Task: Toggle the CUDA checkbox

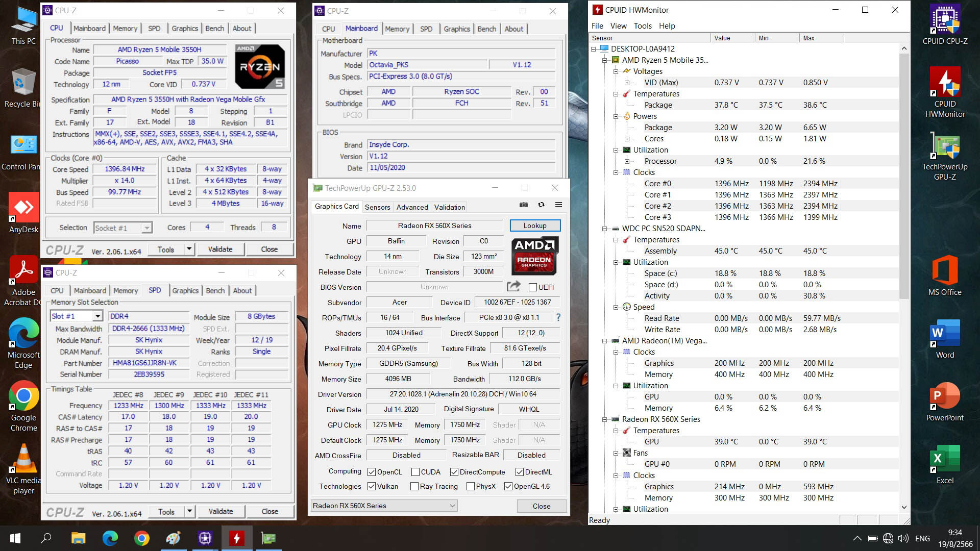Action: [415, 472]
